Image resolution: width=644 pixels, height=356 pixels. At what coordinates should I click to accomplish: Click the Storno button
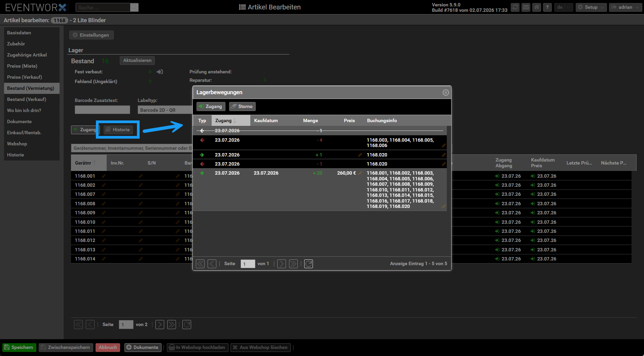pyautogui.click(x=242, y=106)
